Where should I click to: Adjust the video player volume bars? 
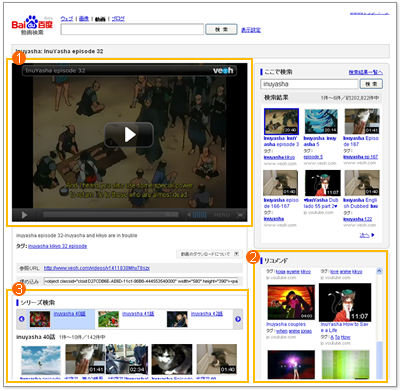pyautogui.click(x=199, y=215)
